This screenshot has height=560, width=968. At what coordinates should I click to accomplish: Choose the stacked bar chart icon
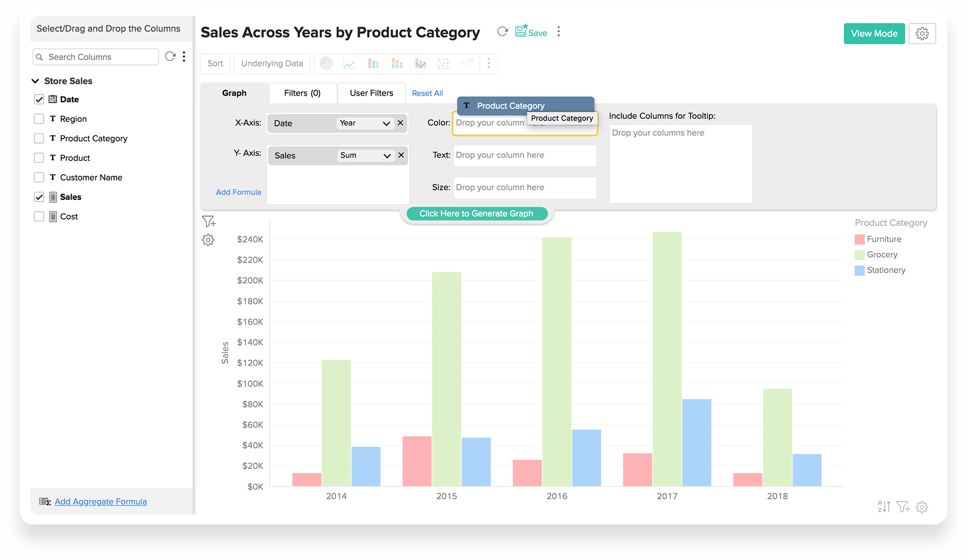(x=397, y=64)
